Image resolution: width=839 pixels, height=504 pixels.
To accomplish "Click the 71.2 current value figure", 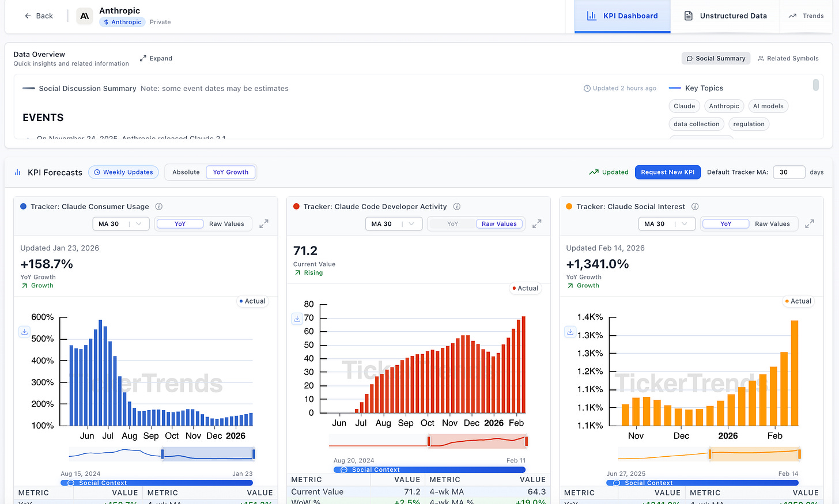I will 305,251.
